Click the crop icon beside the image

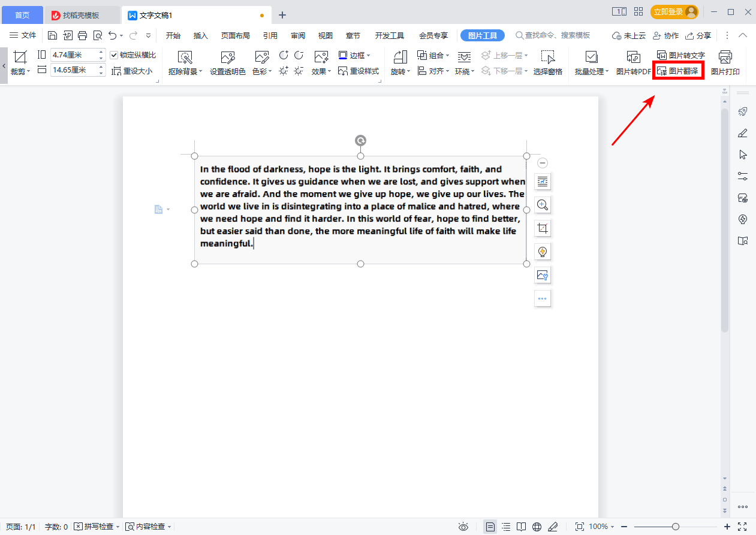pos(543,229)
